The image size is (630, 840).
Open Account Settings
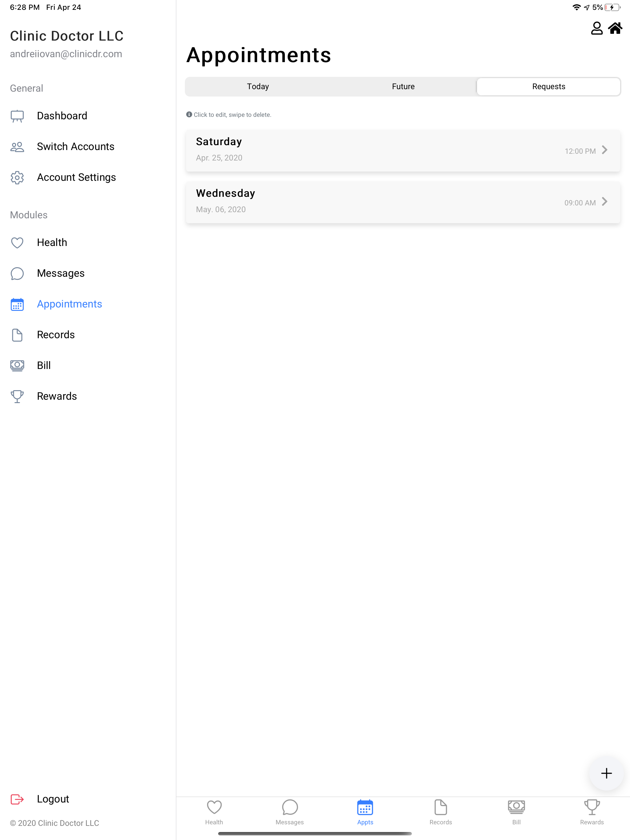pyautogui.click(x=76, y=177)
